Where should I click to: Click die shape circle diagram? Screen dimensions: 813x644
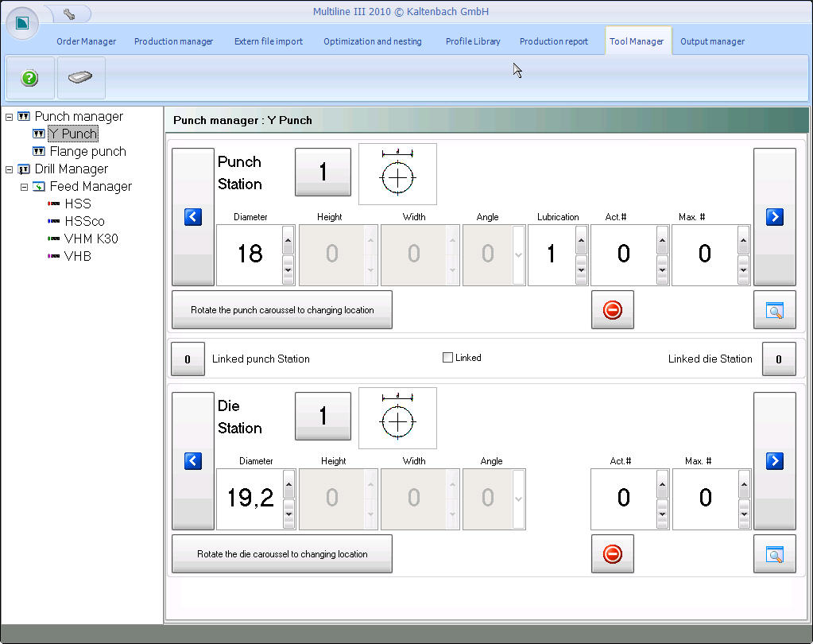pos(397,418)
